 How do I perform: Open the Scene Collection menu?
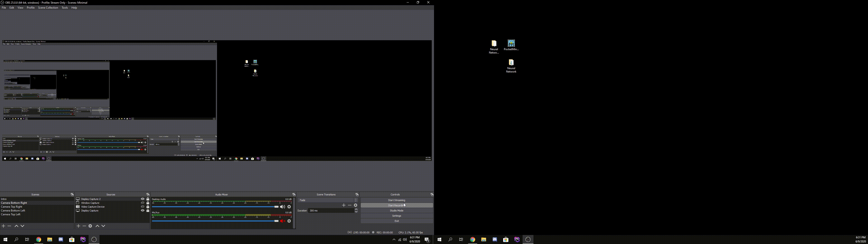pos(48,8)
